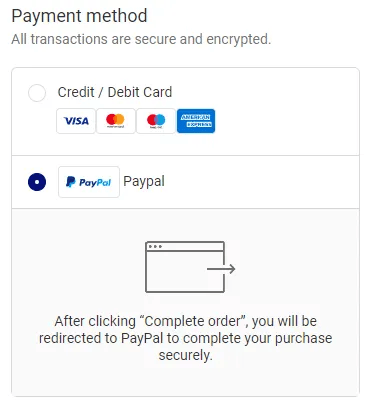Click empty area of Paypal option row
The height and width of the screenshot is (406, 369).
(x=262, y=182)
